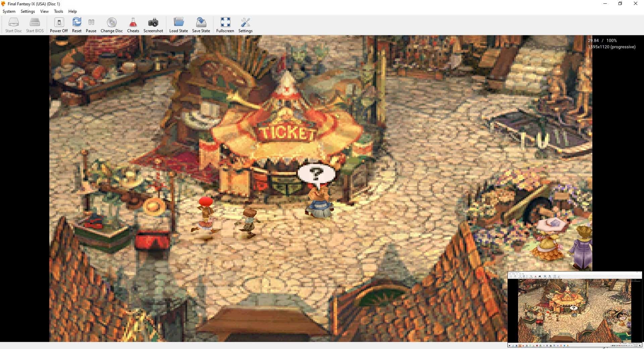The width and height of the screenshot is (644, 349).
Task: Minimize the Final Fantasy IX window
Action: [x=605, y=4]
